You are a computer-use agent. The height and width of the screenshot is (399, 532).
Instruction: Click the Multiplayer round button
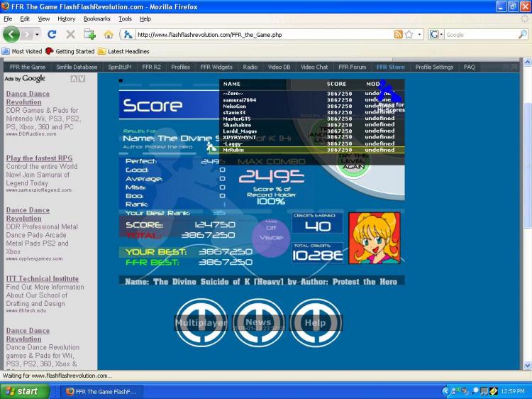(x=201, y=322)
